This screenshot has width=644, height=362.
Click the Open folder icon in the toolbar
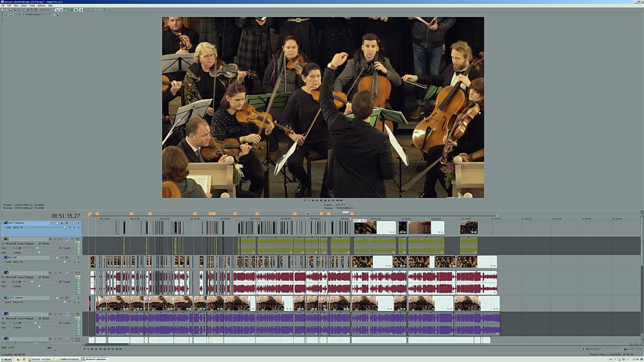point(6,9)
